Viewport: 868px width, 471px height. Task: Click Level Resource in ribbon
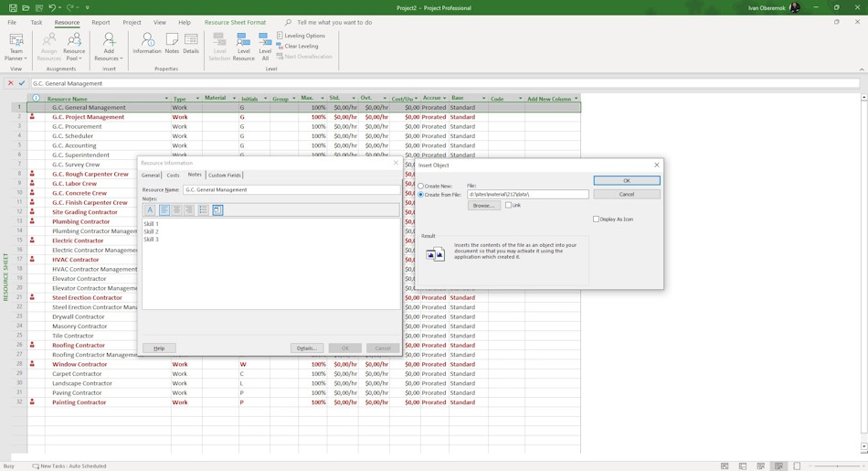(243, 48)
